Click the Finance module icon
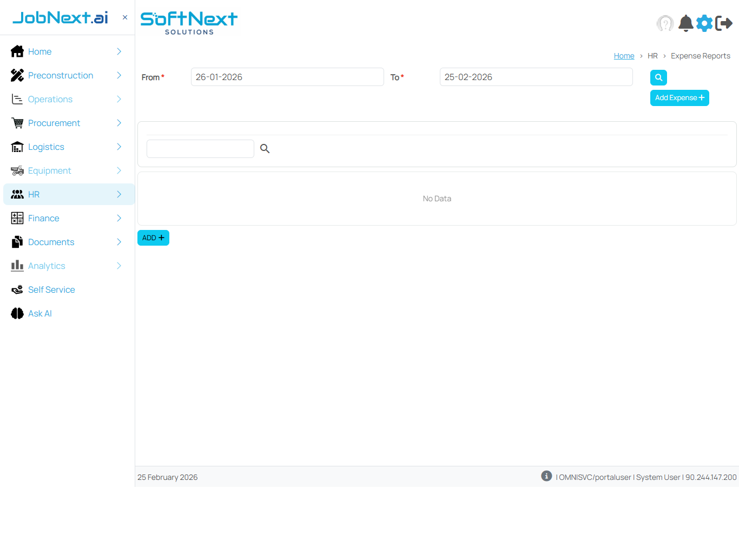Image resolution: width=739 pixels, height=560 pixels. [x=17, y=218]
